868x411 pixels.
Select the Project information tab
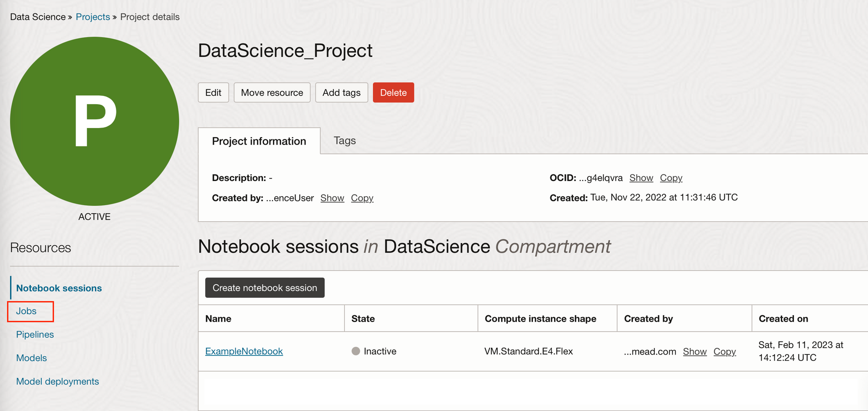(x=259, y=141)
